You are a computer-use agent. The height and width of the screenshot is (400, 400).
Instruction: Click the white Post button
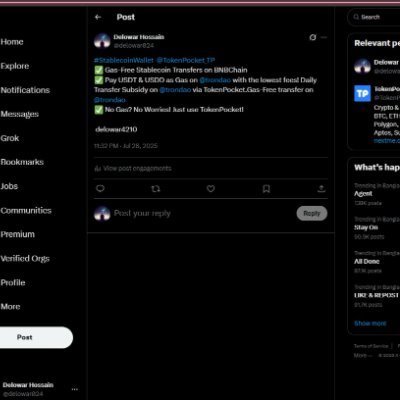click(36, 337)
